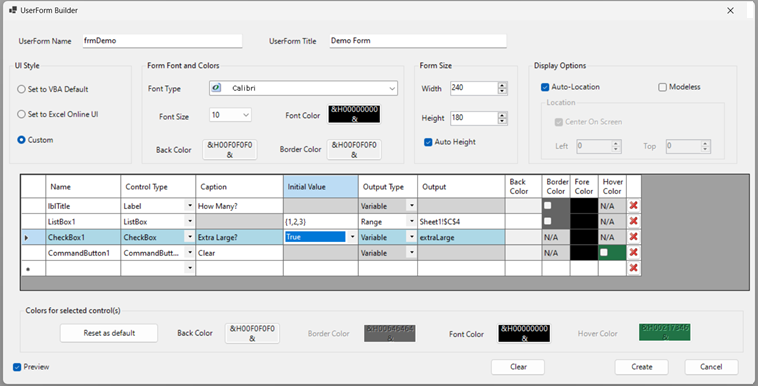The image size is (758, 386).
Task: Click the Caption column header
Action: click(x=239, y=187)
